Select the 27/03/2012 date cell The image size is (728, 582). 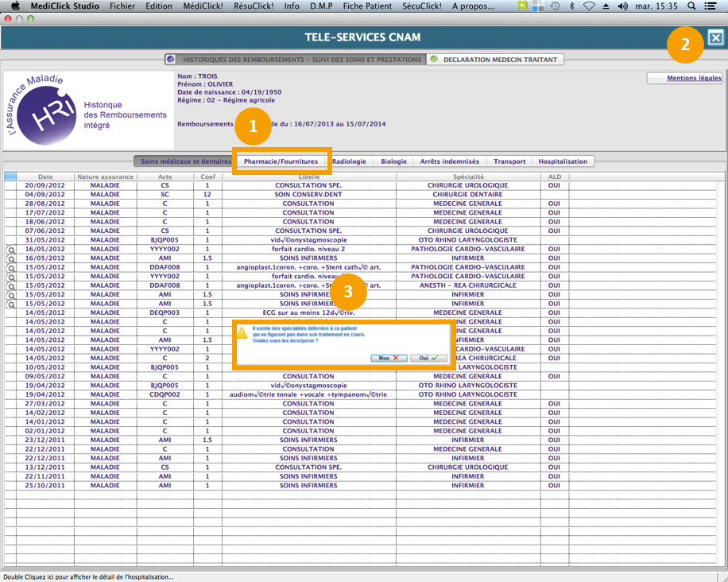click(x=45, y=404)
